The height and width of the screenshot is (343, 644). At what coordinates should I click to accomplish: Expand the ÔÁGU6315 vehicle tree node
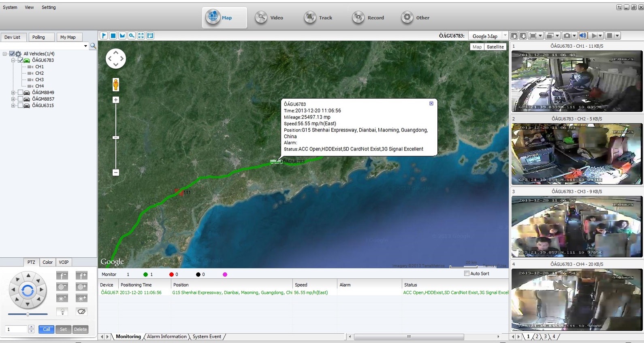pos(13,106)
